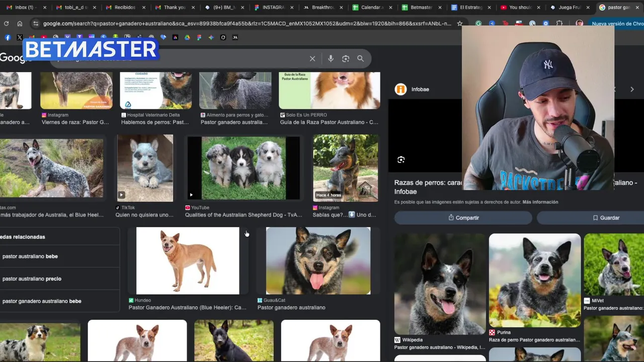
Task: Open the Infobae source logo
Action: tap(400, 89)
